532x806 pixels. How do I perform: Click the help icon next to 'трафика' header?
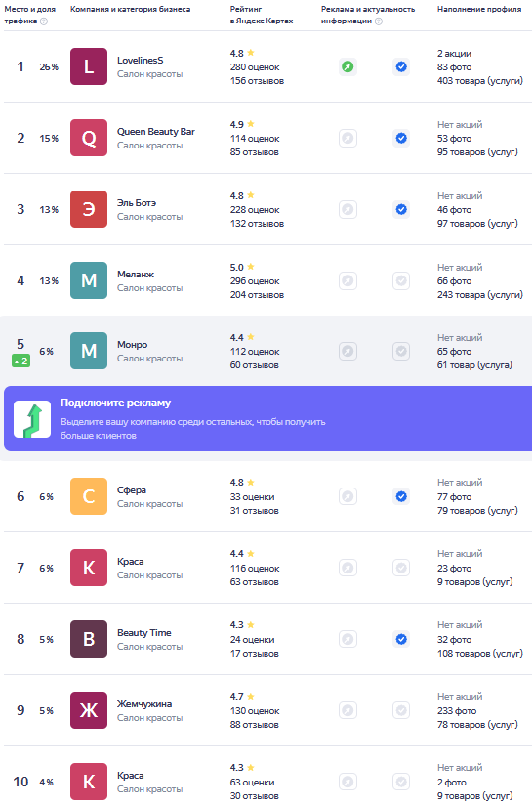[44, 21]
